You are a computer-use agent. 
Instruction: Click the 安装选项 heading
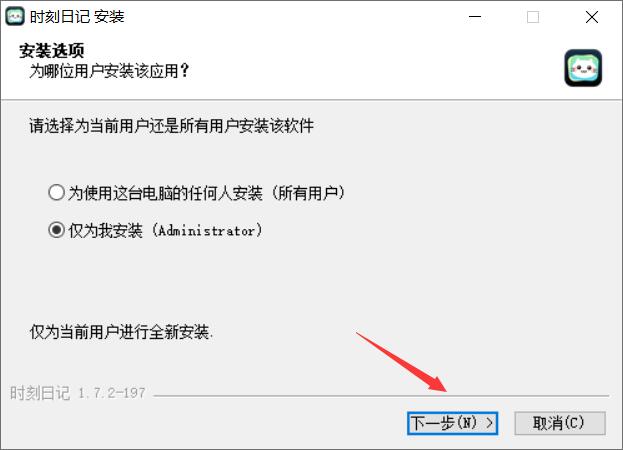51,51
